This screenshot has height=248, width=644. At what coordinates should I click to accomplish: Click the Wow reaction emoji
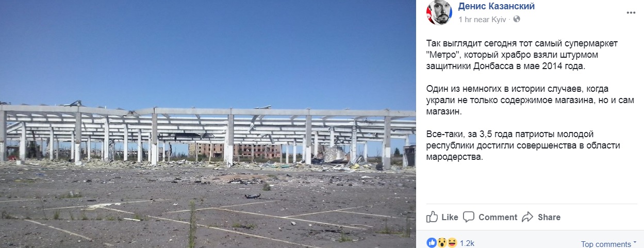441,242
